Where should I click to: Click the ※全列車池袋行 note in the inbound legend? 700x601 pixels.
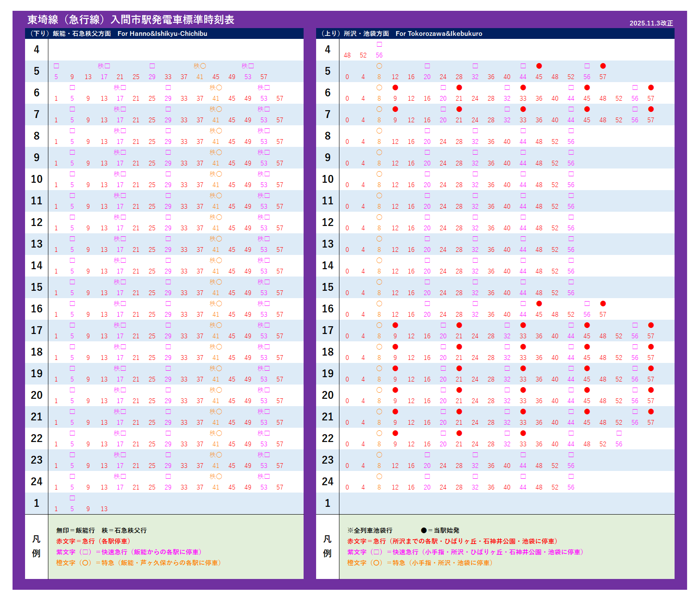[370, 530]
